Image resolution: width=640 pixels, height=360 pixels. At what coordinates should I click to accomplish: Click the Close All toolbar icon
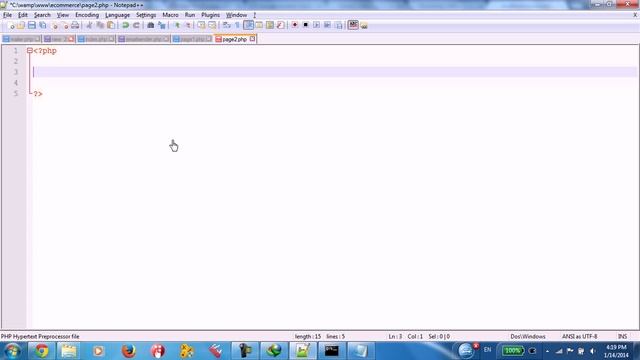pos(65,25)
